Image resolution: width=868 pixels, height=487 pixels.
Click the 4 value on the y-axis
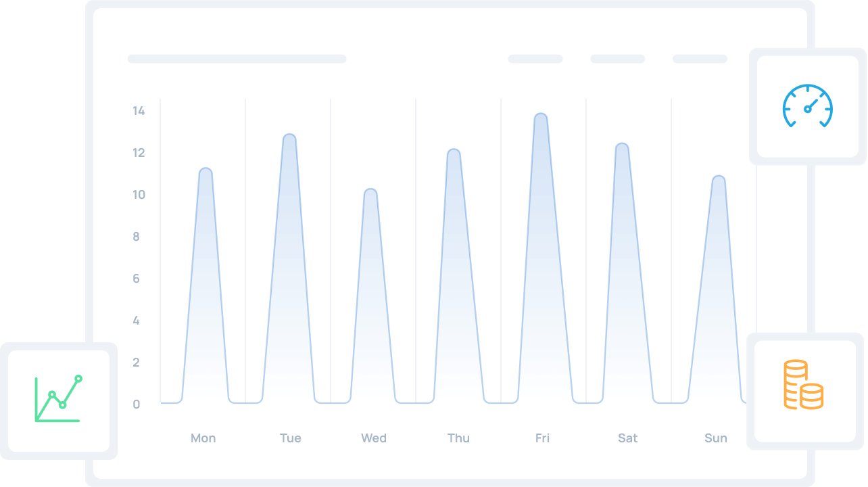pos(137,321)
